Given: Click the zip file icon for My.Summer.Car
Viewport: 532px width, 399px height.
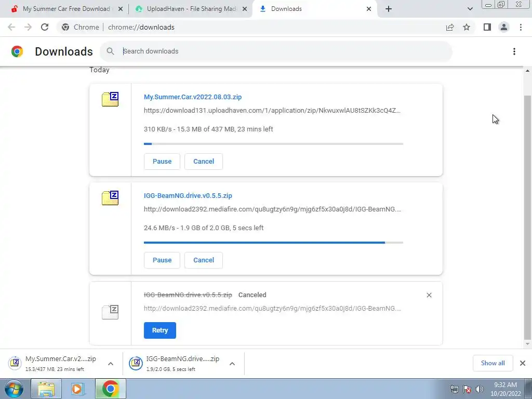Looking at the screenshot, I should tap(110, 99).
